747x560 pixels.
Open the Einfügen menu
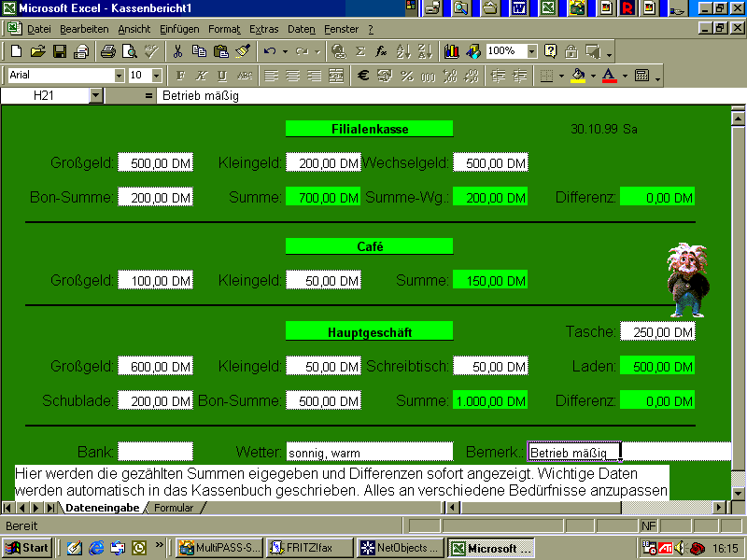pos(179,30)
